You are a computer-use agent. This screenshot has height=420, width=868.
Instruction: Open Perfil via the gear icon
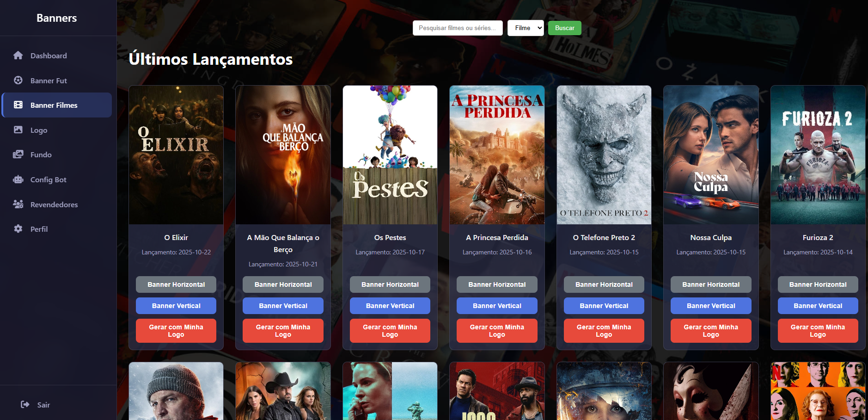point(18,229)
